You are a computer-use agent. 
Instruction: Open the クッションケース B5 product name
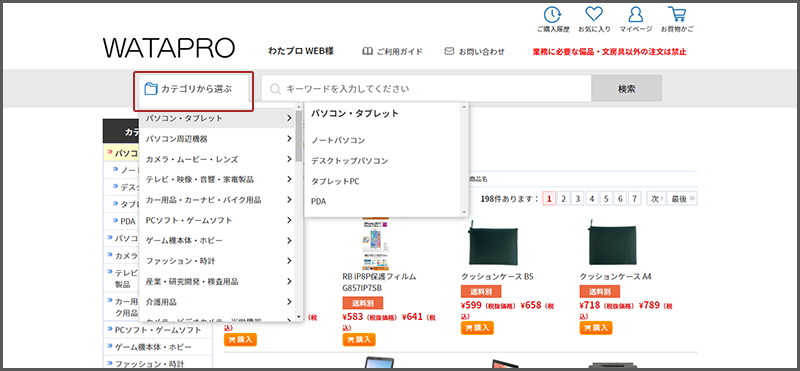(x=497, y=277)
